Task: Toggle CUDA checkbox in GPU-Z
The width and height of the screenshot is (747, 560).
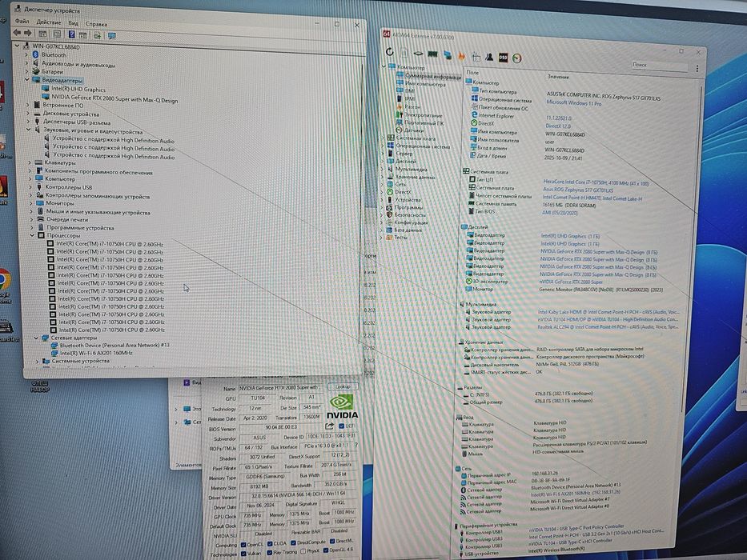Action: click(270, 543)
